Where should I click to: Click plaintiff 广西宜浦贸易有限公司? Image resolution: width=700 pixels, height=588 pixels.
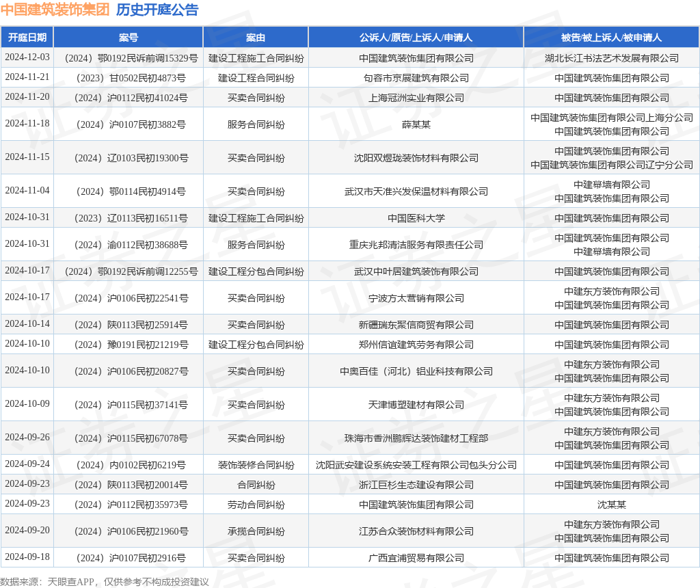point(416,558)
